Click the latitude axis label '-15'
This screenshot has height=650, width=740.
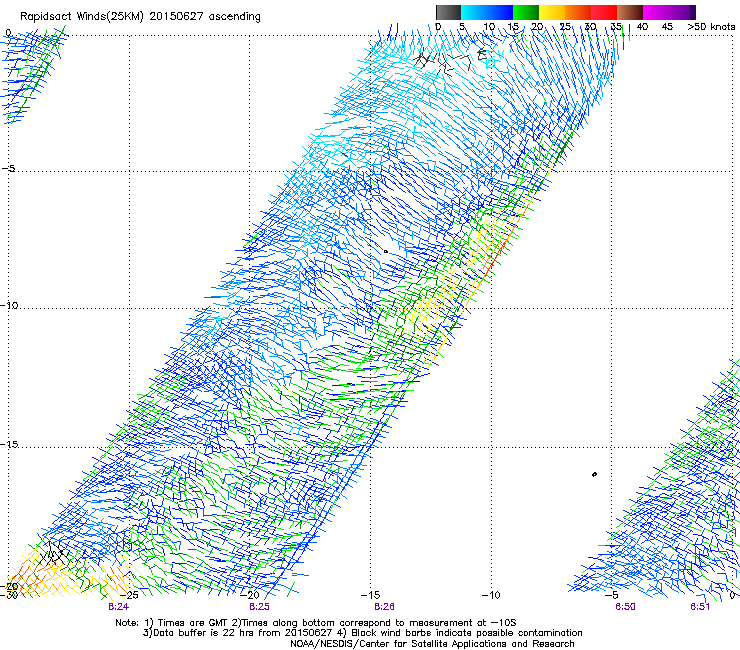click(9, 444)
